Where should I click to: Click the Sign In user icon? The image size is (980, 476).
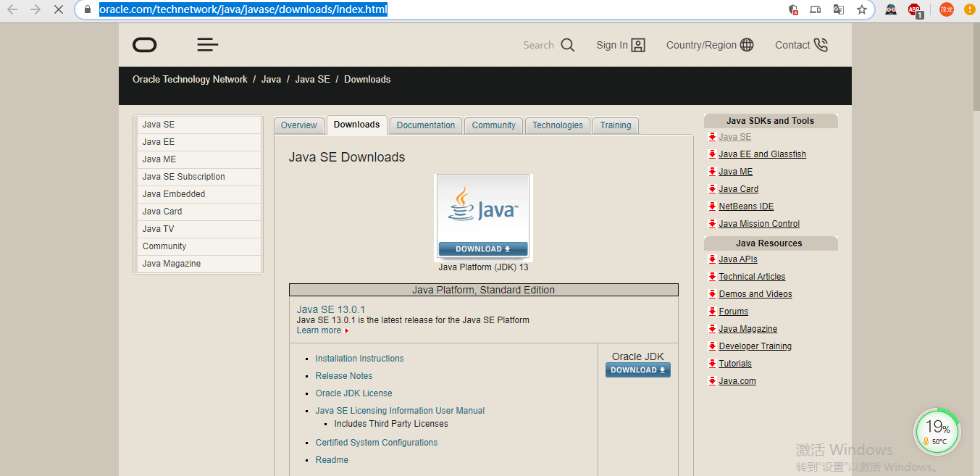pyautogui.click(x=638, y=45)
